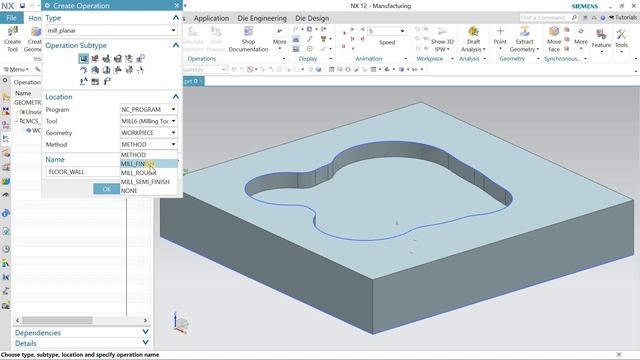Select MILL_FINISH in the dropdown list
Viewport: 640px width, 360px height.
149,164
